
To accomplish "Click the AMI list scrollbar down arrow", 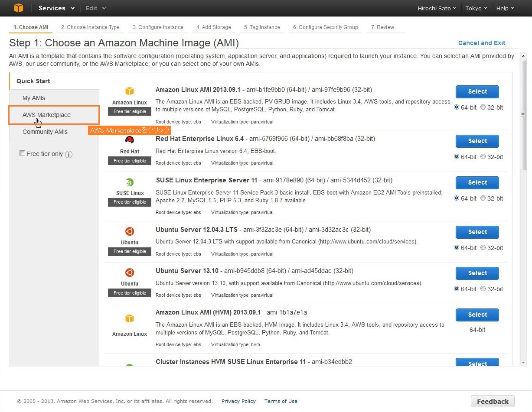I will [523, 363].
